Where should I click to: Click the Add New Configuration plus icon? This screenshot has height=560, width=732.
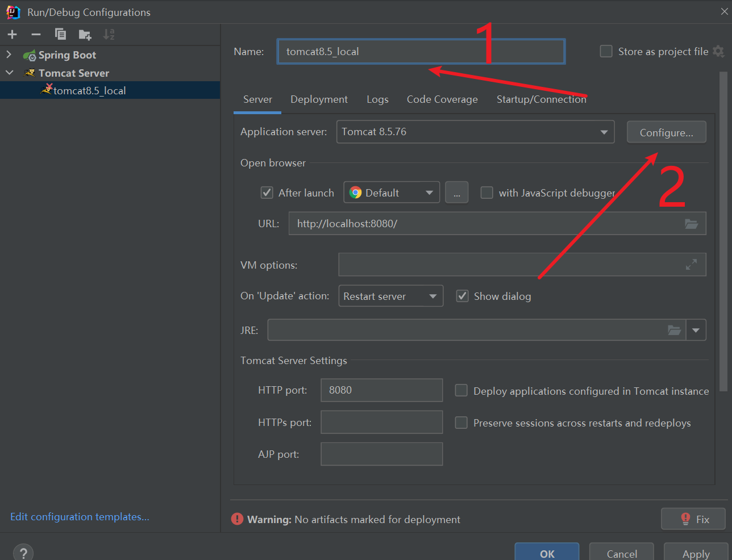tap(13, 35)
